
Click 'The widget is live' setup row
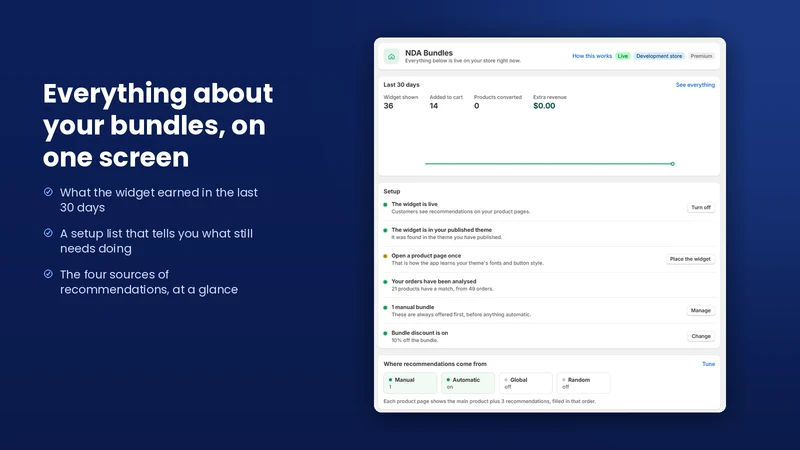tap(549, 208)
